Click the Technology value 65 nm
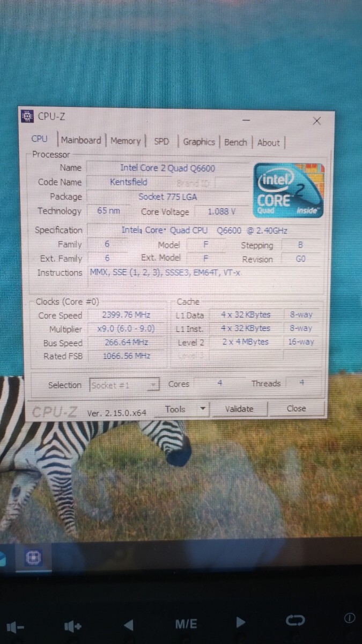The image size is (362, 644). coord(108,211)
